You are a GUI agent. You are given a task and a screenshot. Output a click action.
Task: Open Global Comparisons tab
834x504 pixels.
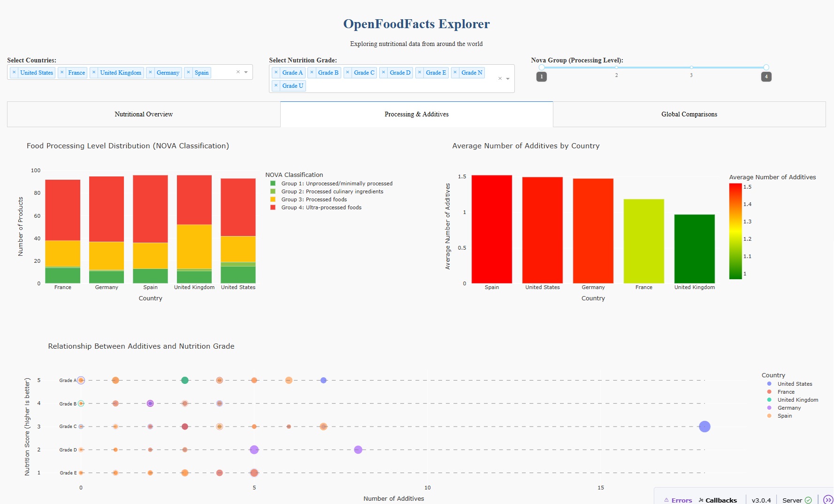(689, 115)
